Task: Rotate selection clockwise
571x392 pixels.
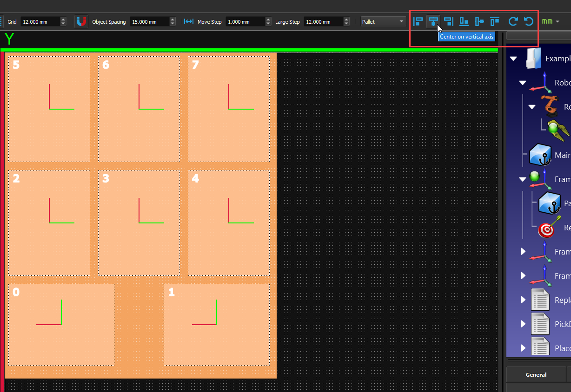Action: pyautogui.click(x=513, y=21)
